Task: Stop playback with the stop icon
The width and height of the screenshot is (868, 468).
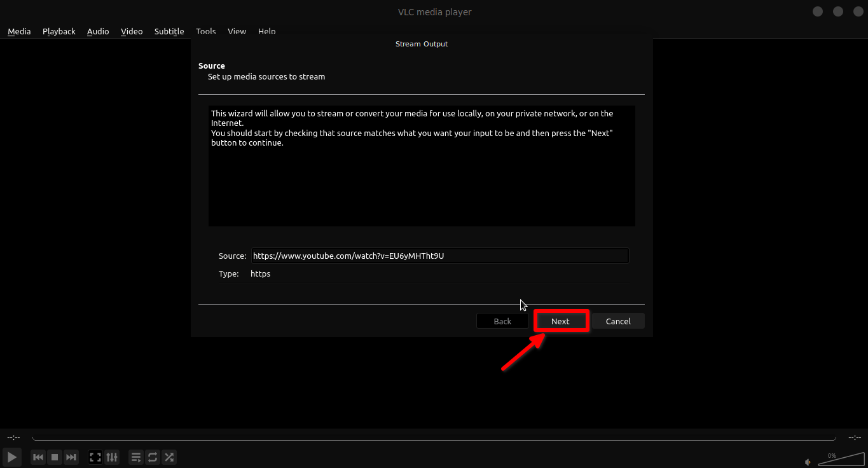Action: click(55, 457)
